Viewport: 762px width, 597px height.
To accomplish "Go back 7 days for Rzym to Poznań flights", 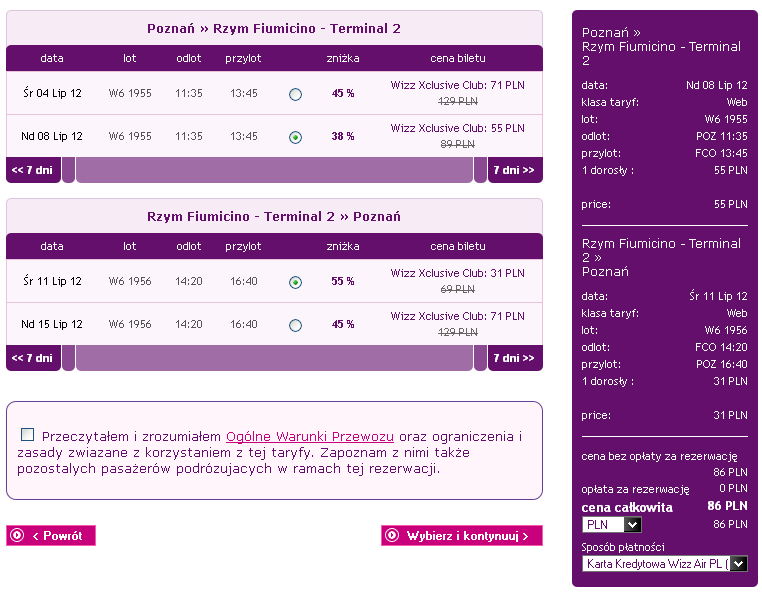I will 33,358.
